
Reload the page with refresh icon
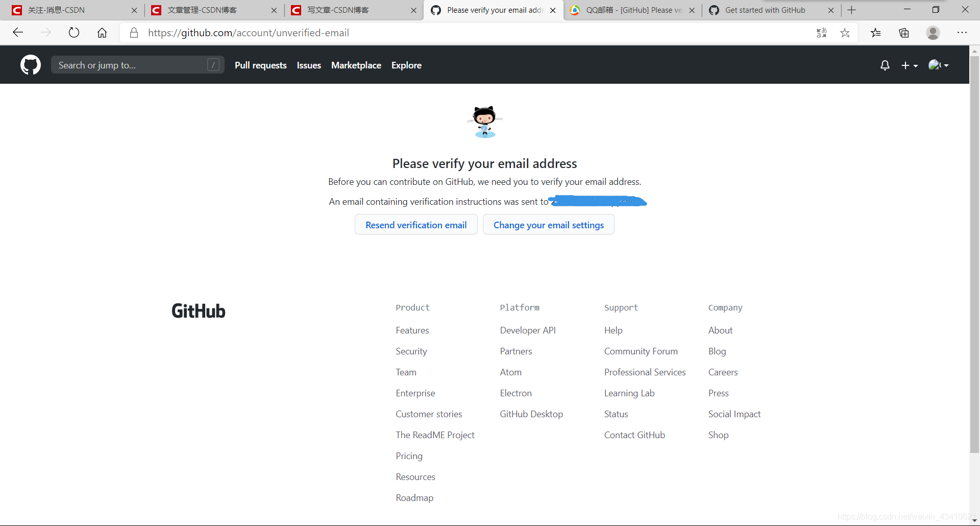[74, 33]
